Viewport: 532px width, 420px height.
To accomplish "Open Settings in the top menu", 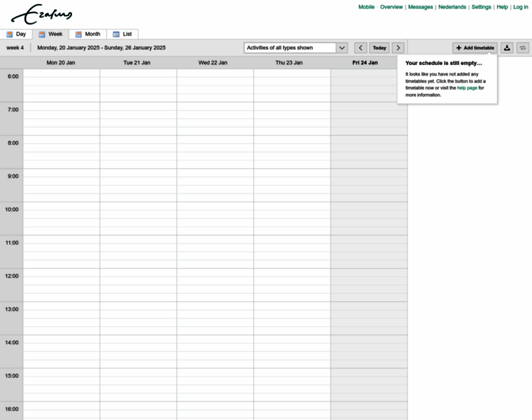I will 481,7.
